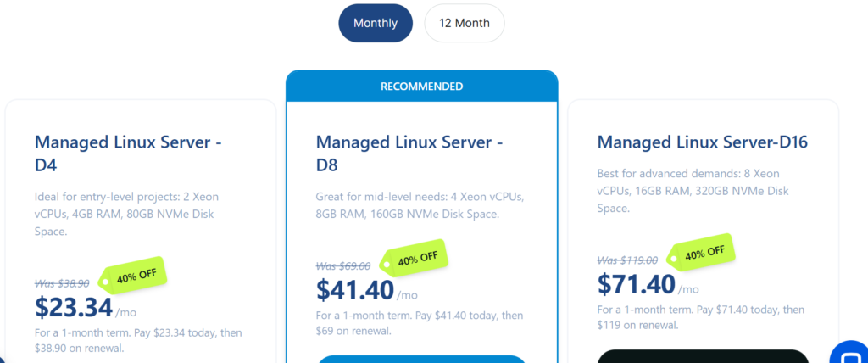Click the Was $119.00 strikethrough price
This screenshot has width=868, height=363.
pos(628,260)
